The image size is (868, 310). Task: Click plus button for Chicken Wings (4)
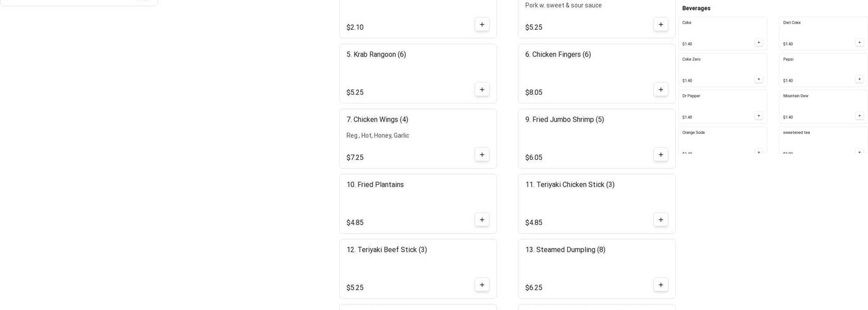[482, 154]
